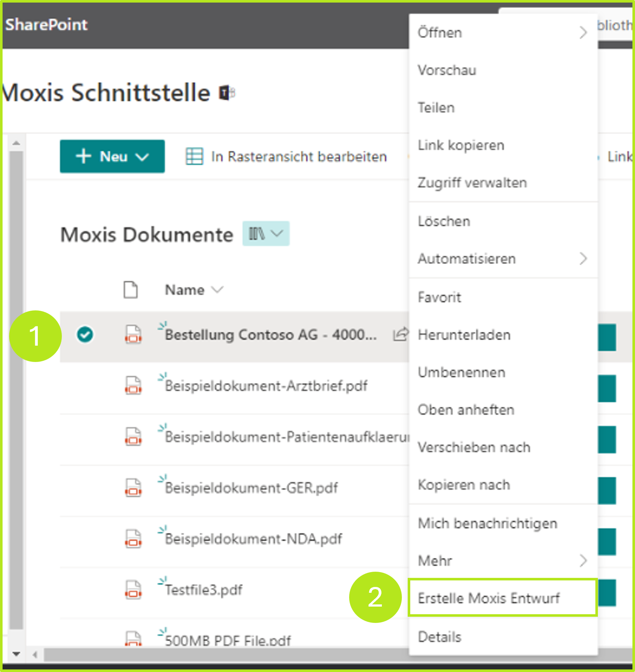Click the Link option in the top right

[620, 156]
